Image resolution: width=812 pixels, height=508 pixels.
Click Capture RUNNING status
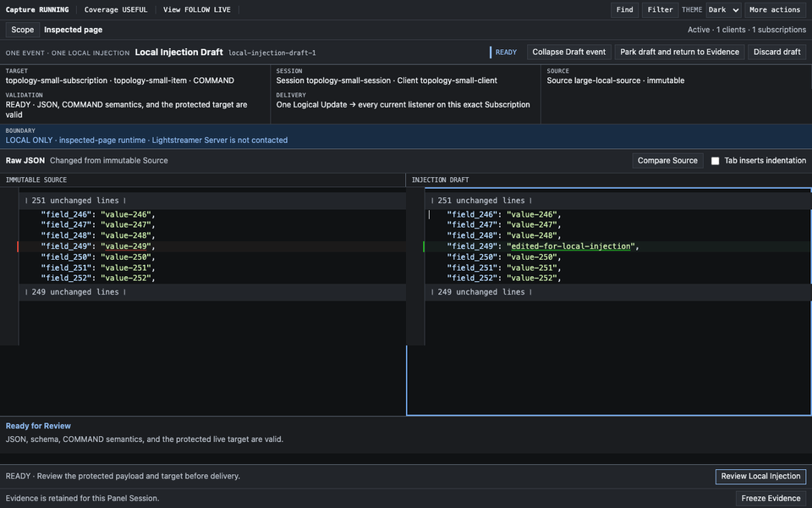tap(36, 10)
